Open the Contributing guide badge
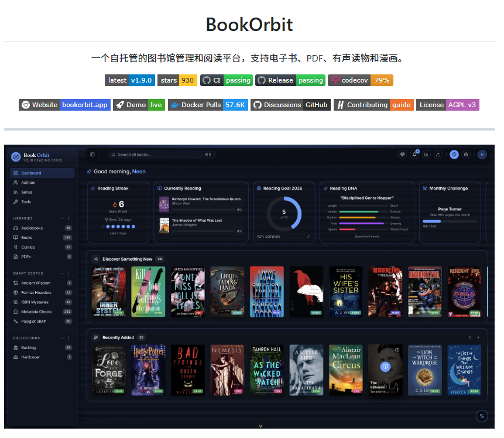This screenshot has height=438, width=504. [373, 105]
